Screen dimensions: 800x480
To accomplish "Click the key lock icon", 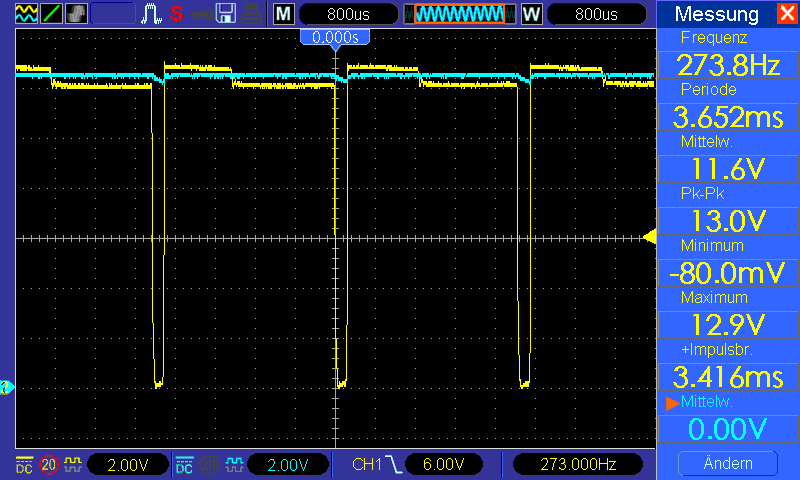I will pyautogui.click(x=202, y=14).
